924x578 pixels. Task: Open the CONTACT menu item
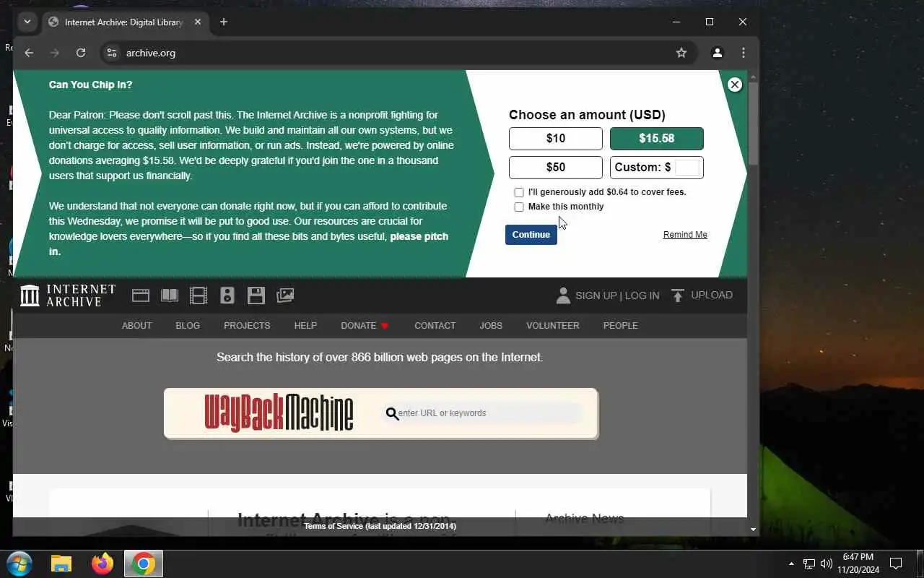tap(435, 326)
